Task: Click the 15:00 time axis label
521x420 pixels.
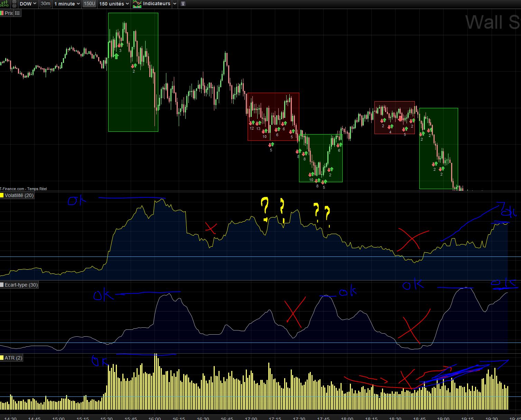Action: pos(58,418)
